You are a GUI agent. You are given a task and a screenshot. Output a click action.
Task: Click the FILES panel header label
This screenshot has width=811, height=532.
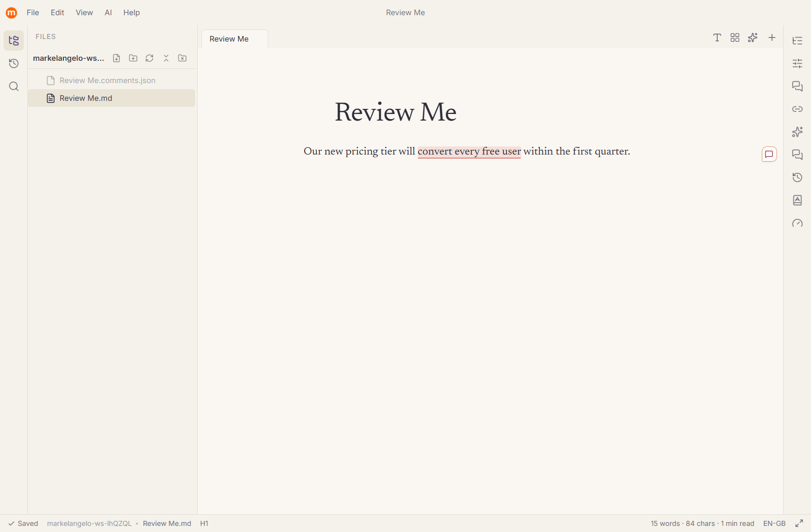tap(46, 36)
